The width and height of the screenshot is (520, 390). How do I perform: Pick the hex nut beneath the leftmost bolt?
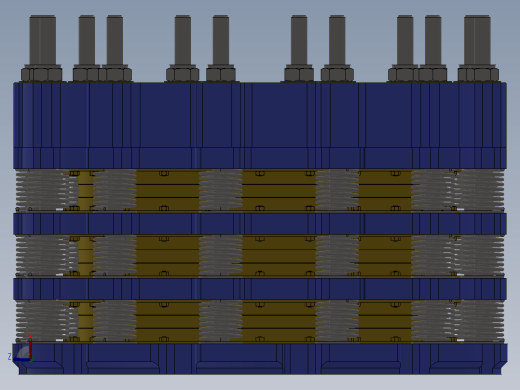click(42, 74)
